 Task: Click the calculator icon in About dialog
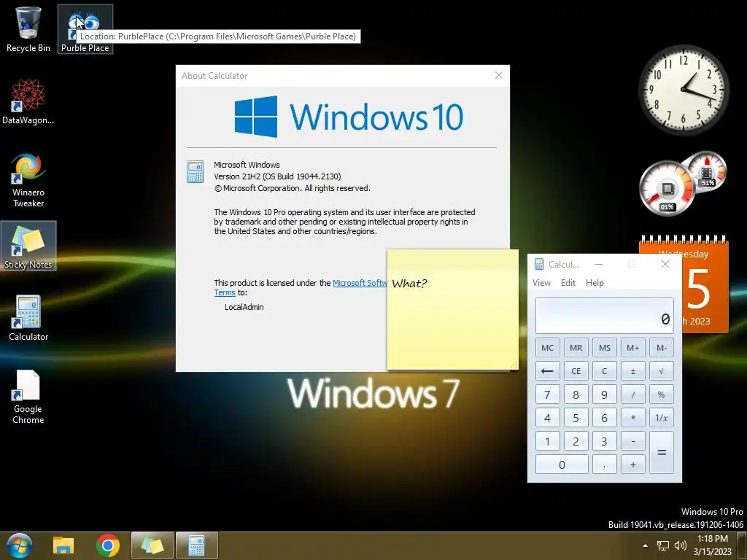coord(195,172)
